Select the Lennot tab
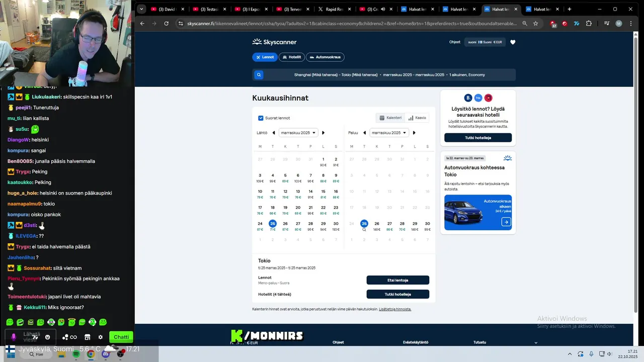This screenshot has height=362, width=644. point(265,57)
